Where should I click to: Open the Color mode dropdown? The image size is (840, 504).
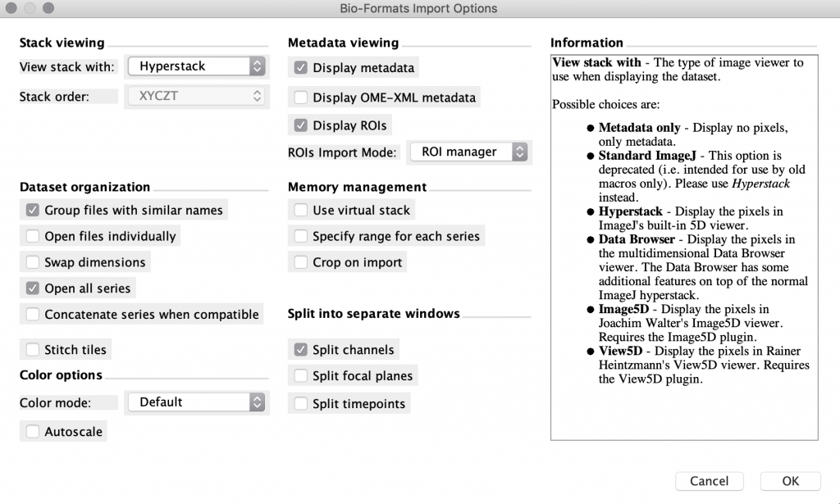coord(197,402)
